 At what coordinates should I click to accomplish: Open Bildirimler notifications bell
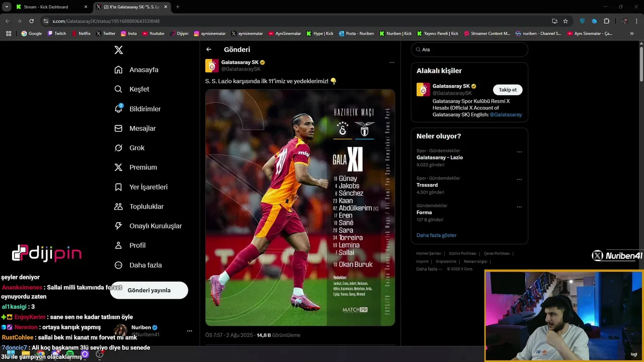pos(137,109)
